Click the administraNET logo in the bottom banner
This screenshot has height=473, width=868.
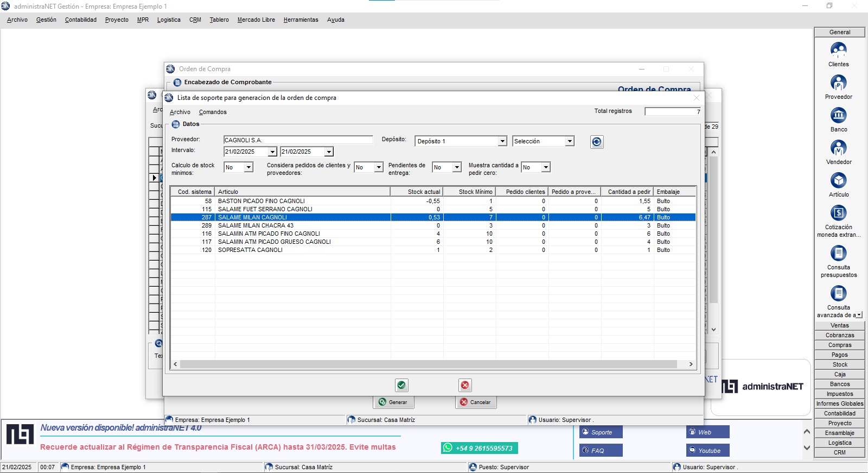20,434
